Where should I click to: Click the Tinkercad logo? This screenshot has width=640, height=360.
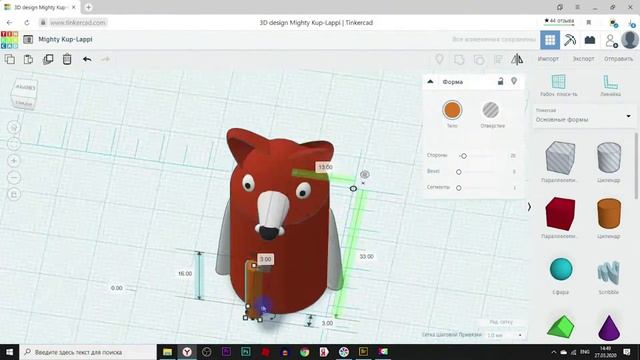coord(9,40)
